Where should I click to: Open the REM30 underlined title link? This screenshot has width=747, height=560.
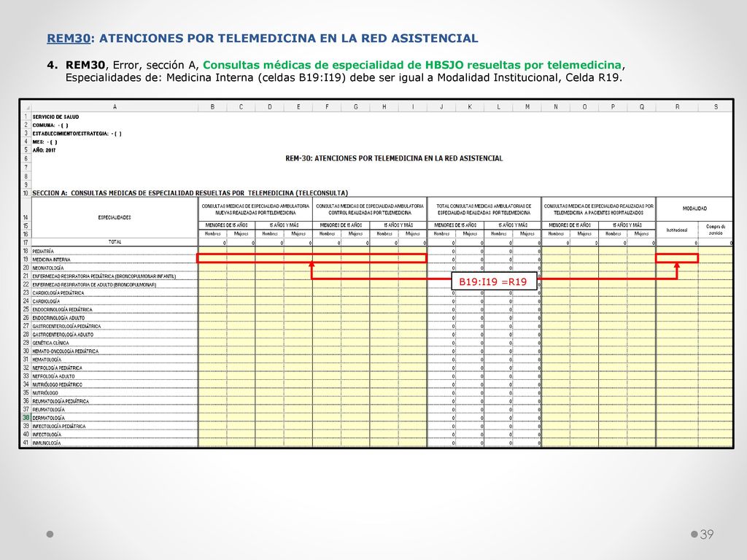(69, 38)
